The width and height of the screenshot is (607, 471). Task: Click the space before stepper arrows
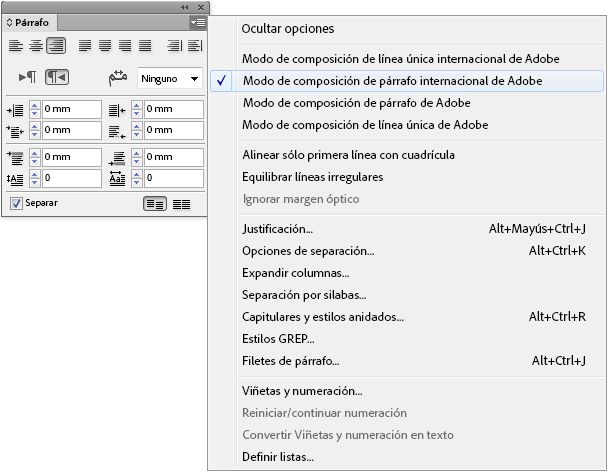pos(34,158)
